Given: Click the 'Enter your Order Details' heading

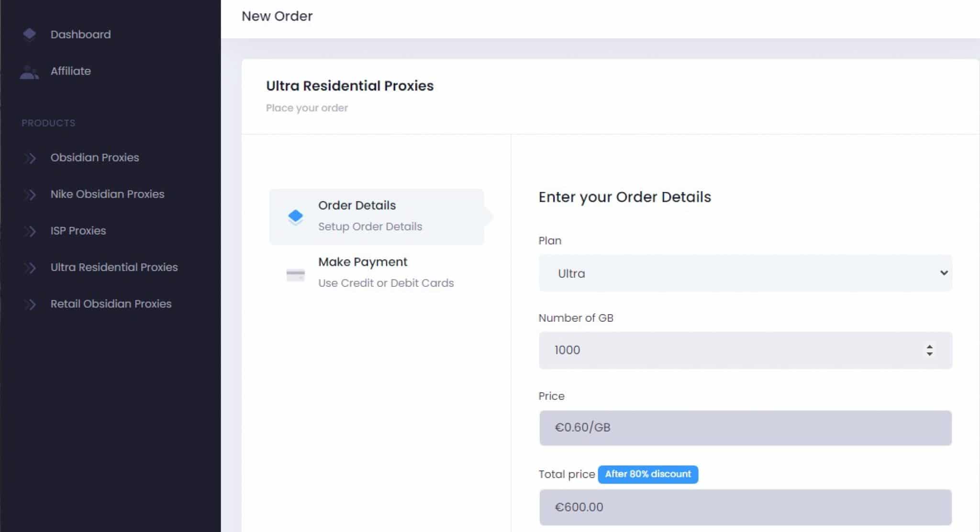Looking at the screenshot, I should tap(624, 197).
